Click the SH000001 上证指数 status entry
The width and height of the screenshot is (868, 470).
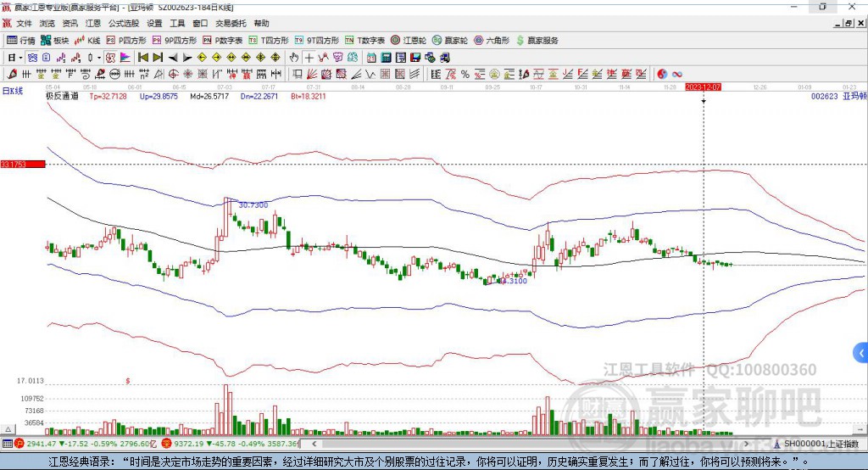pyautogui.click(x=816, y=444)
